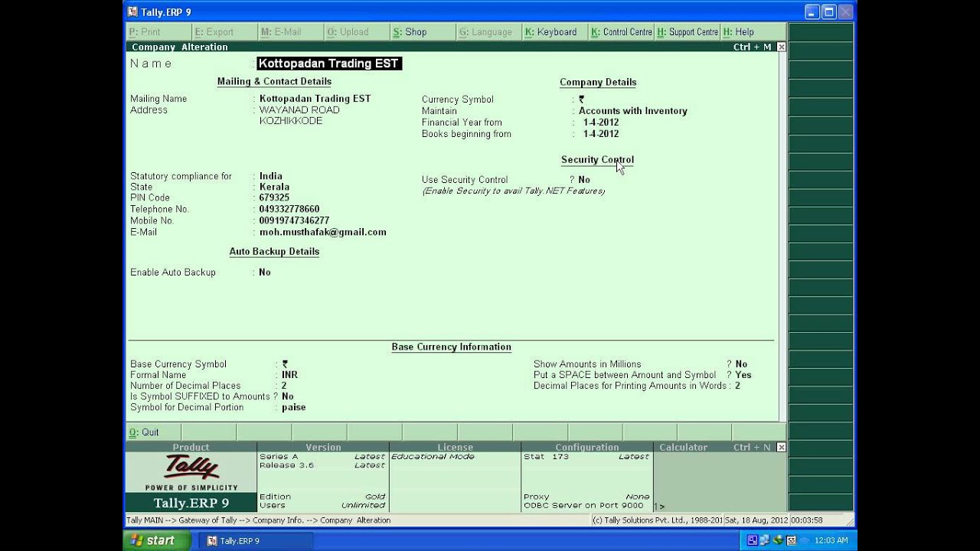
Task: Click the Tally logo in Product panel
Action: coord(191,467)
